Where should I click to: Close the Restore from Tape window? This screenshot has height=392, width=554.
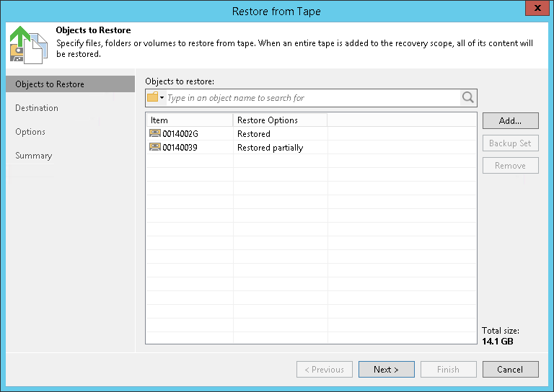coord(537,8)
